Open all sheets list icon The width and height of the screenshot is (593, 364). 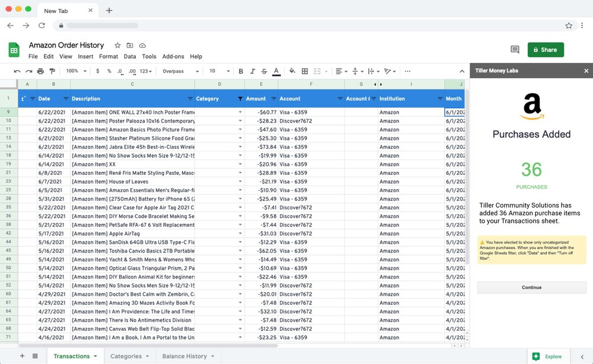[35, 356]
